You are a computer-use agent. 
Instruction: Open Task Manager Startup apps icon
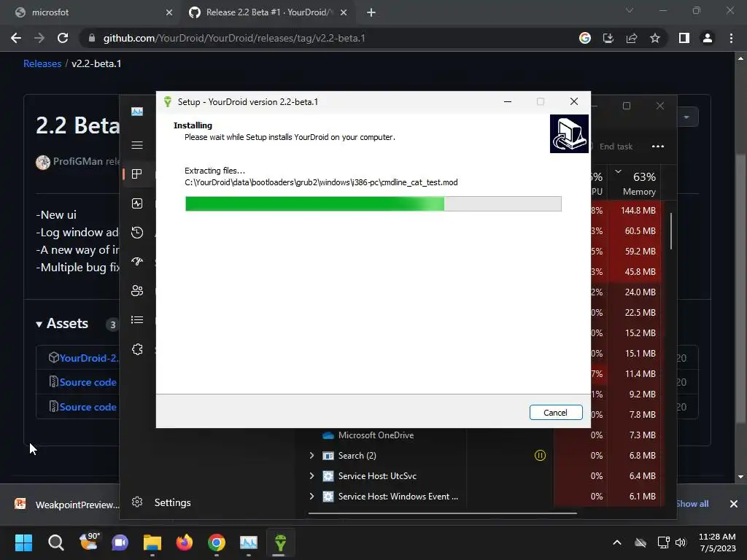[x=137, y=262]
